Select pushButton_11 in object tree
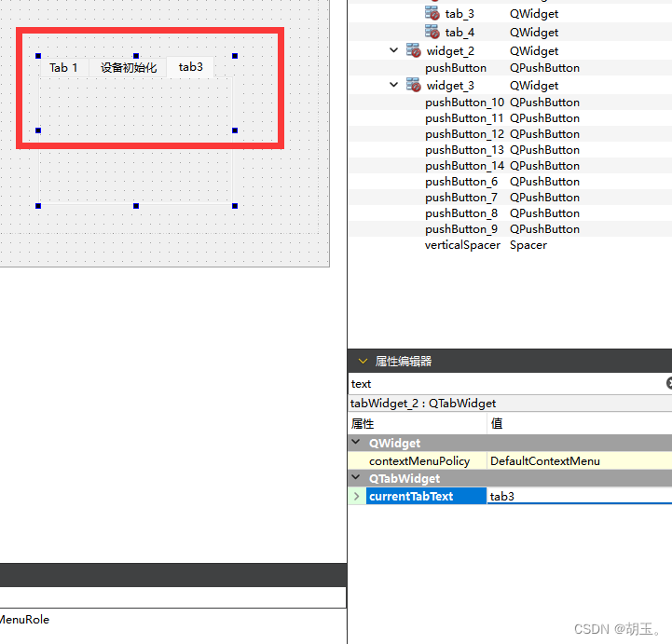Image resolution: width=672 pixels, height=644 pixels. coord(464,118)
